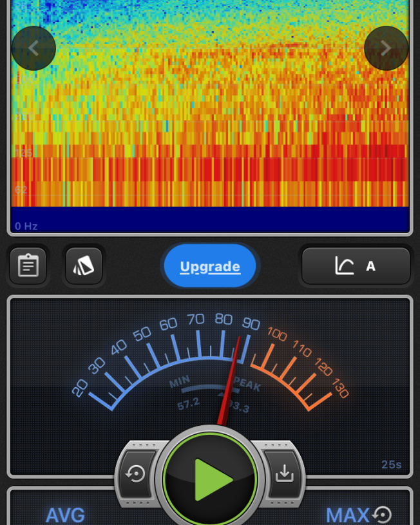
Task: Tap the 20 mark on the blue scale
Action: pyautogui.click(x=80, y=388)
